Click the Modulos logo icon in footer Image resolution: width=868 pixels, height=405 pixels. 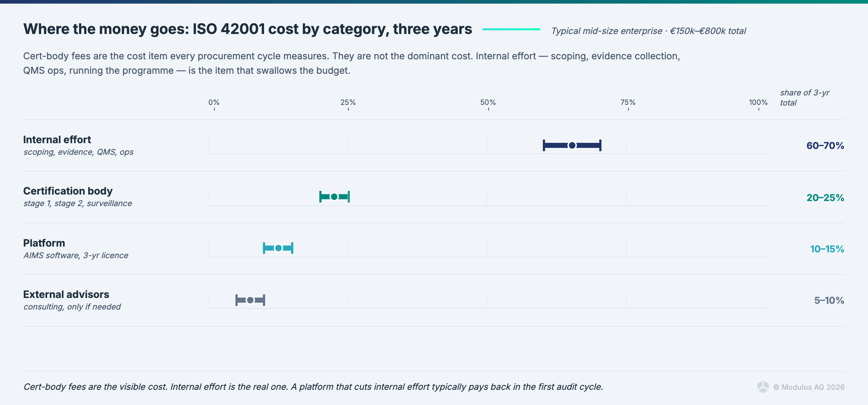[x=763, y=387]
